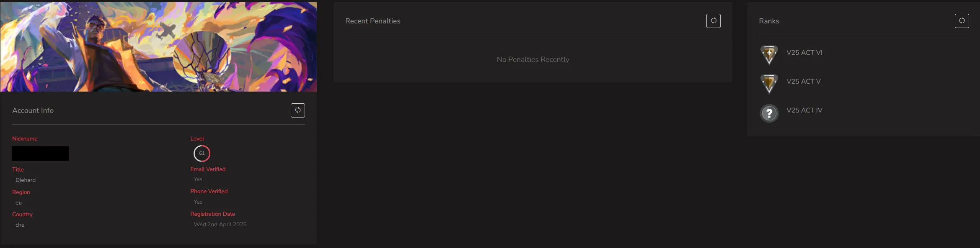Select the region value eu

point(18,203)
